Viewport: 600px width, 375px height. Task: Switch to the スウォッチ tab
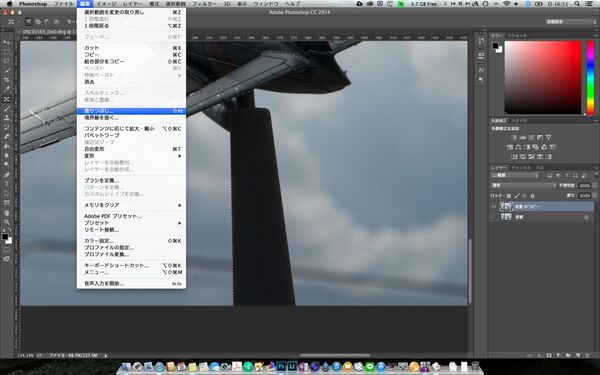(x=517, y=36)
